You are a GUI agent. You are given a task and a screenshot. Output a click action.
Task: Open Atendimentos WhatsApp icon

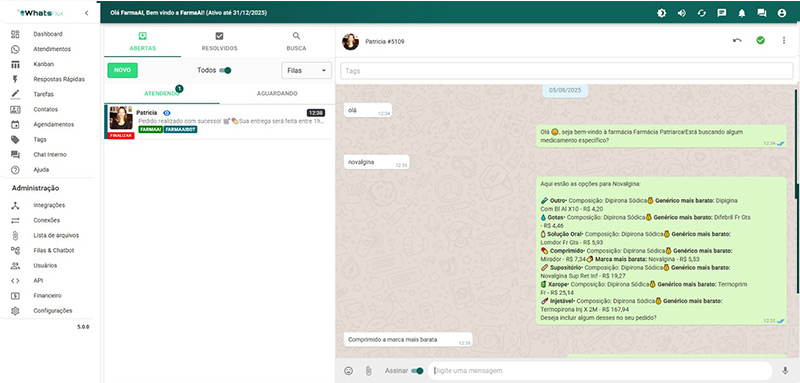click(15, 49)
